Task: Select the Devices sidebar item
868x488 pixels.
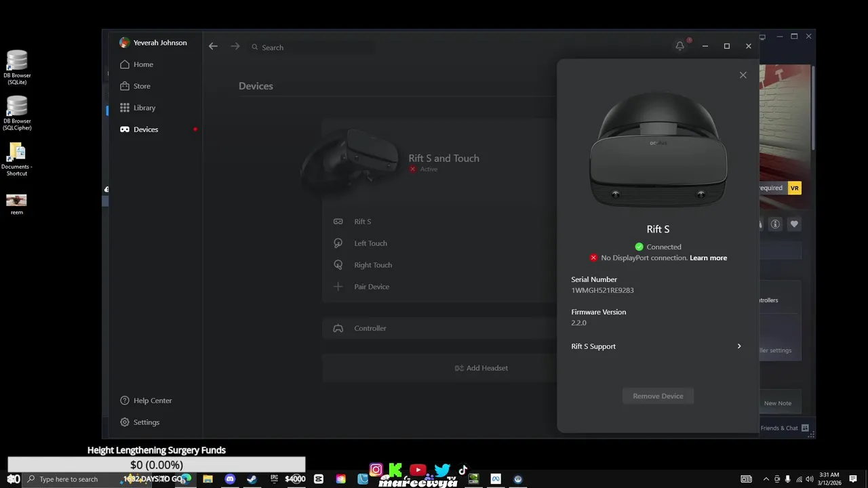Action: coord(139,129)
